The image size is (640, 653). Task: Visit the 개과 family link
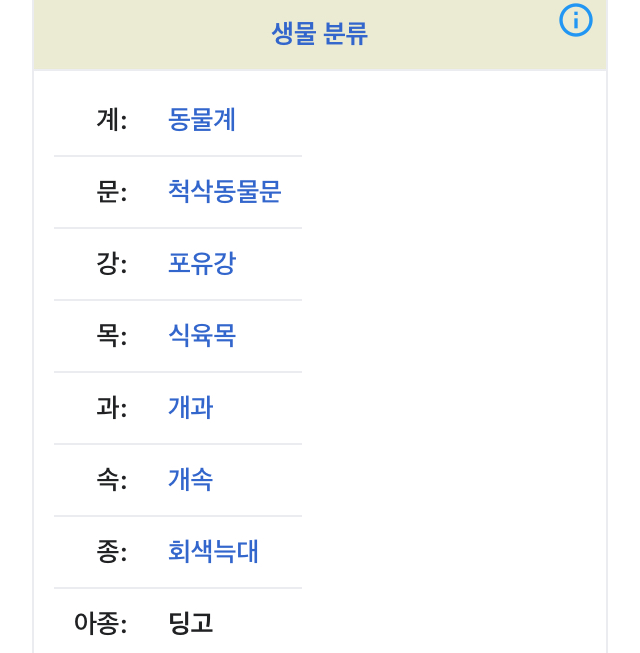tap(190, 408)
